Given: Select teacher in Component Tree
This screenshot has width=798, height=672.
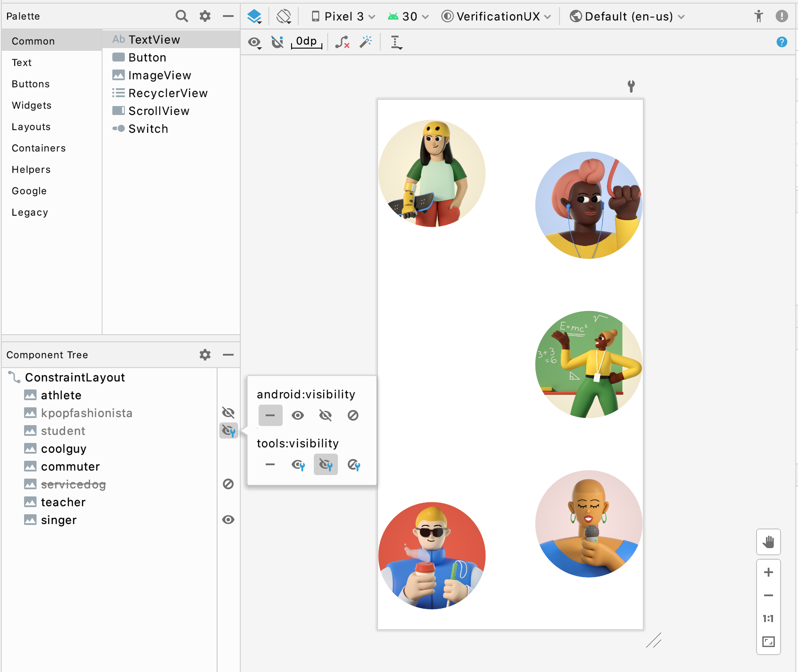Looking at the screenshot, I should (x=110, y=502).
